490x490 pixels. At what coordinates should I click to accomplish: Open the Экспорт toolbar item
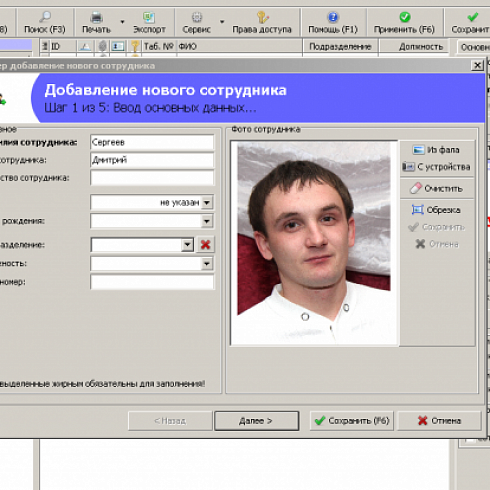pyautogui.click(x=149, y=23)
